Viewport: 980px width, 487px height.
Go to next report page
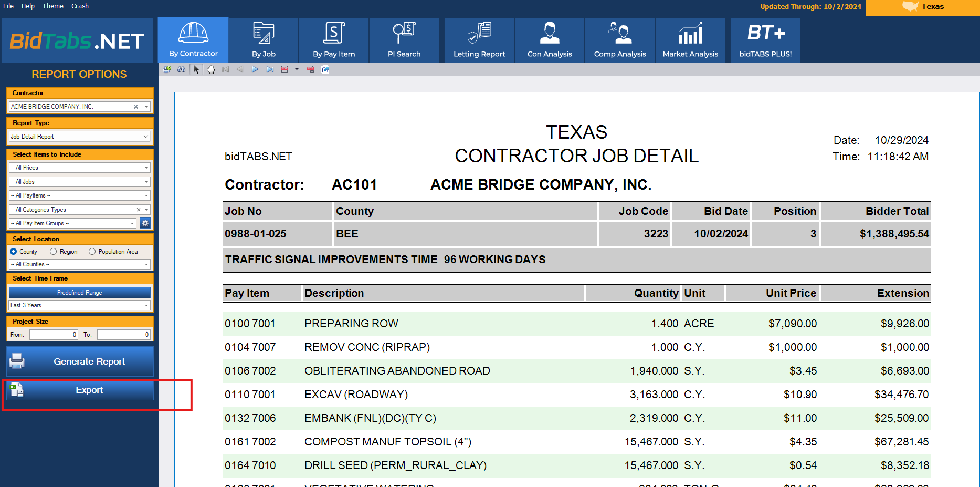tap(255, 69)
